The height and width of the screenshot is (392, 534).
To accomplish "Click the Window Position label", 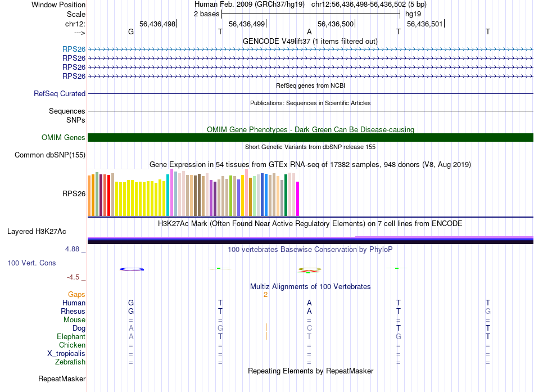I will click(x=58, y=4).
